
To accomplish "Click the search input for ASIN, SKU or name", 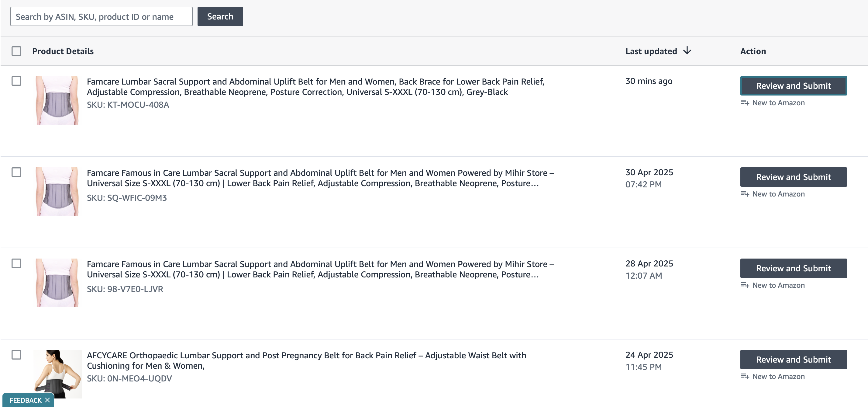I will click(x=102, y=16).
